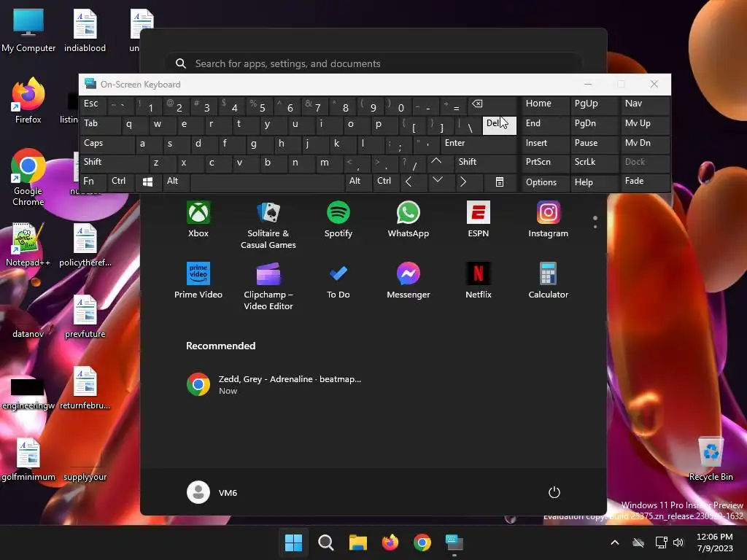Open the Calculator app
747x560 pixels.
click(x=549, y=281)
